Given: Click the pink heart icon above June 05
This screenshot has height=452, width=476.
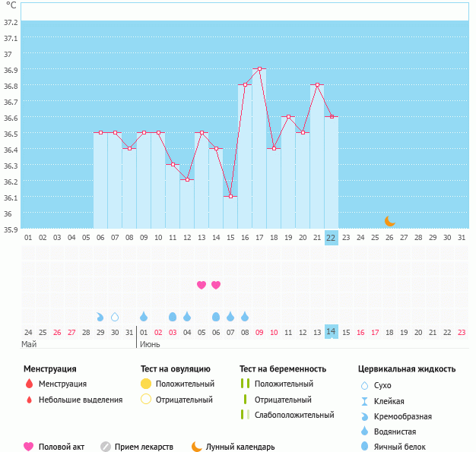Looking at the screenshot, I should (x=202, y=285).
